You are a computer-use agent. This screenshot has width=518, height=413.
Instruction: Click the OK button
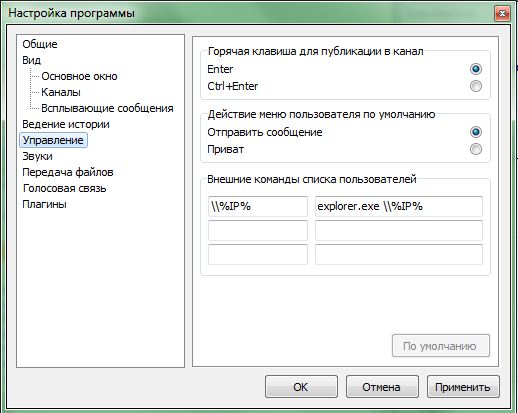(x=301, y=387)
